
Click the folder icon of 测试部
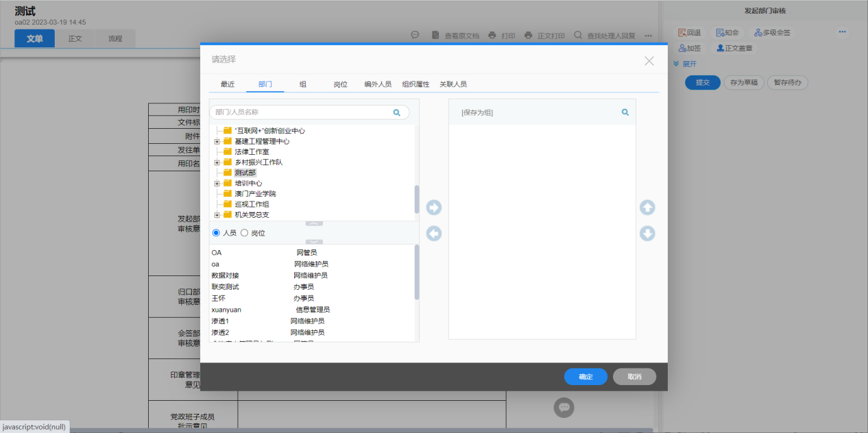point(228,173)
